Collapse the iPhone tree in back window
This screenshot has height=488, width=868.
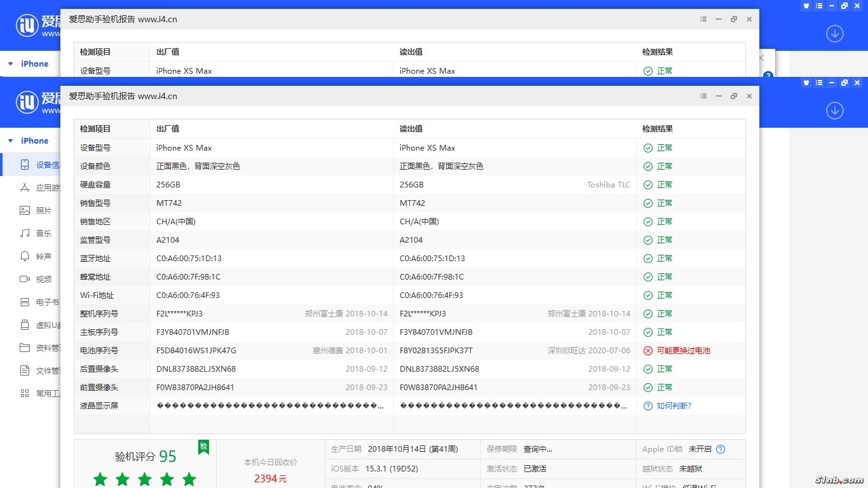point(11,64)
